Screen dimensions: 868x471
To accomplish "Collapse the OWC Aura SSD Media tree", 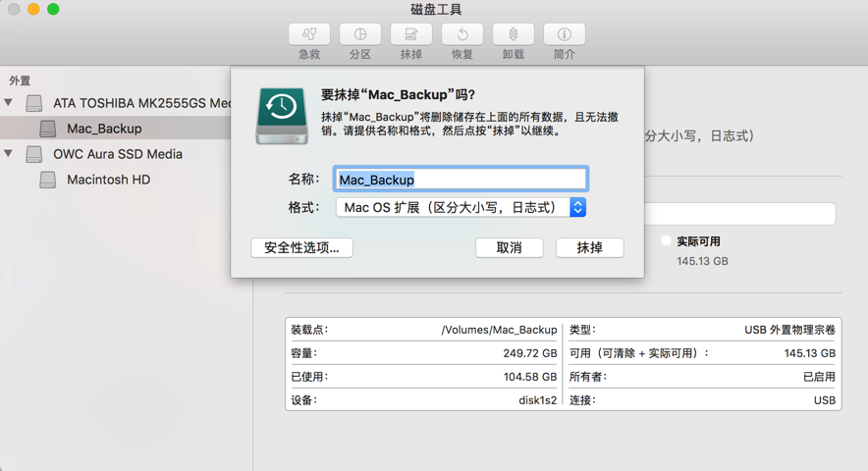I will (8, 153).
